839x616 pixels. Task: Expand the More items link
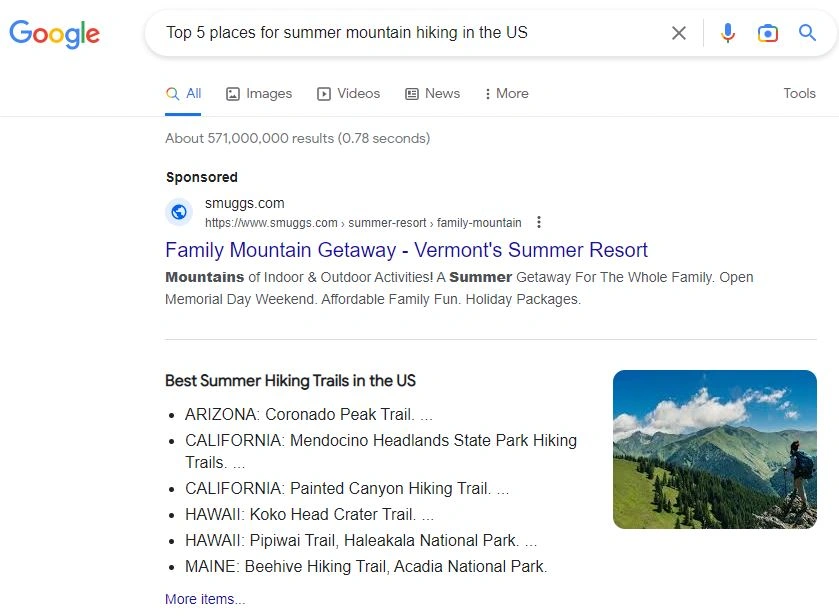[x=205, y=599]
